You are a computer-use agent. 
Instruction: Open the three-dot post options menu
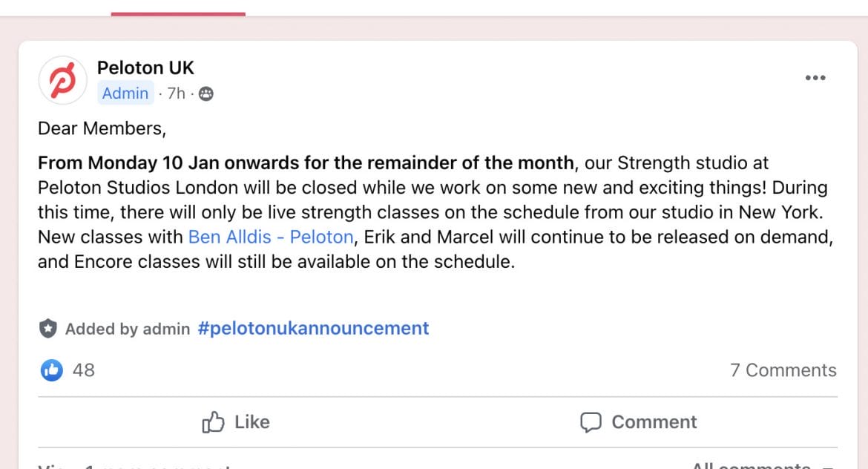pos(815,77)
